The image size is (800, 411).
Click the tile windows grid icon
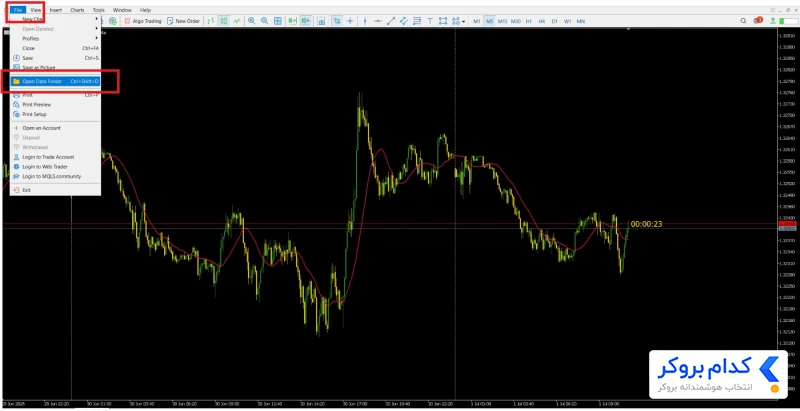coord(278,21)
